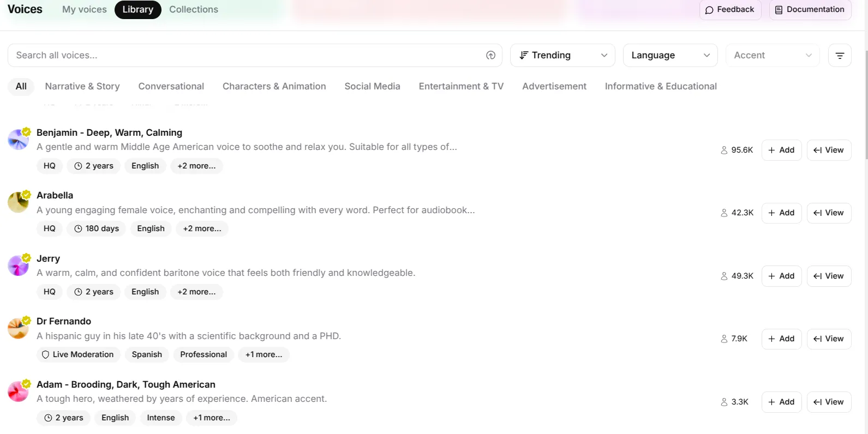Open the Documentation button

click(810, 9)
